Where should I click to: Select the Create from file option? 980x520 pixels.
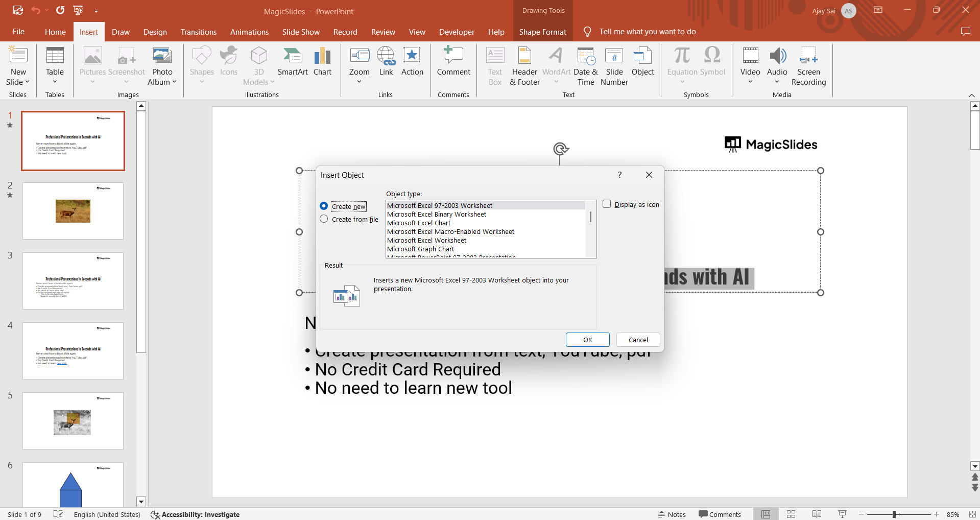tap(324, 219)
